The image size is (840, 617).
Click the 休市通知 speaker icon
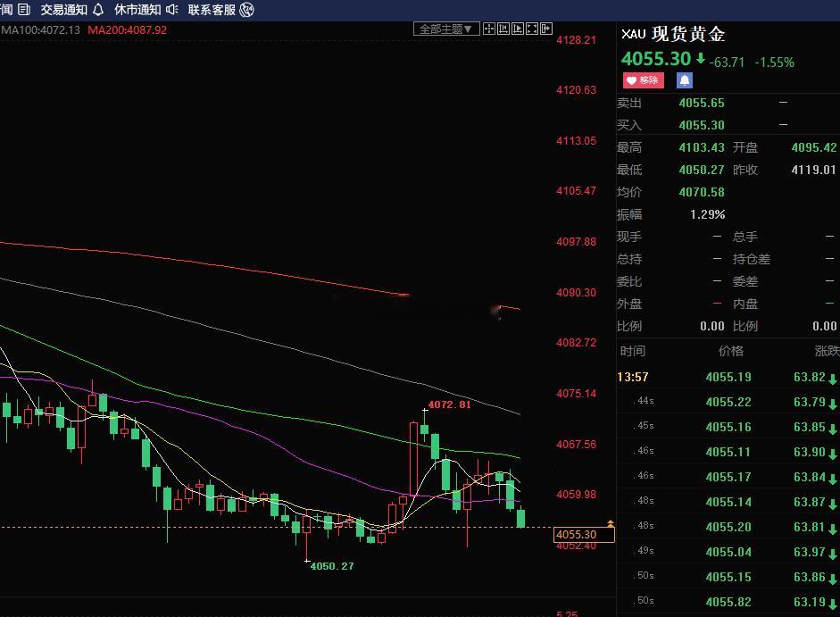pos(172,10)
